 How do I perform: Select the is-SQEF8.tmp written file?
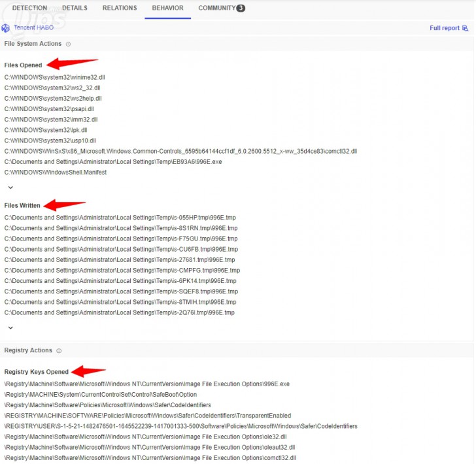121,291
